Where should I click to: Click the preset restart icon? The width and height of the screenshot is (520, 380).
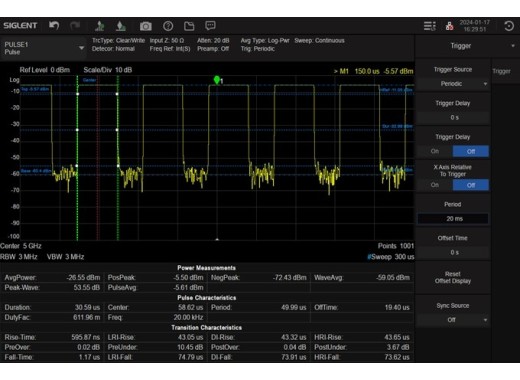coord(509,26)
